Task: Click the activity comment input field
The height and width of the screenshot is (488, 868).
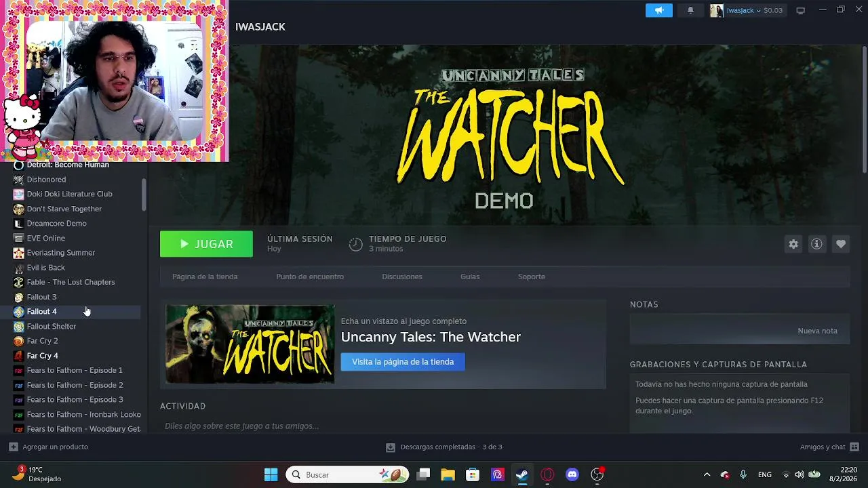Action: pos(383,426)
